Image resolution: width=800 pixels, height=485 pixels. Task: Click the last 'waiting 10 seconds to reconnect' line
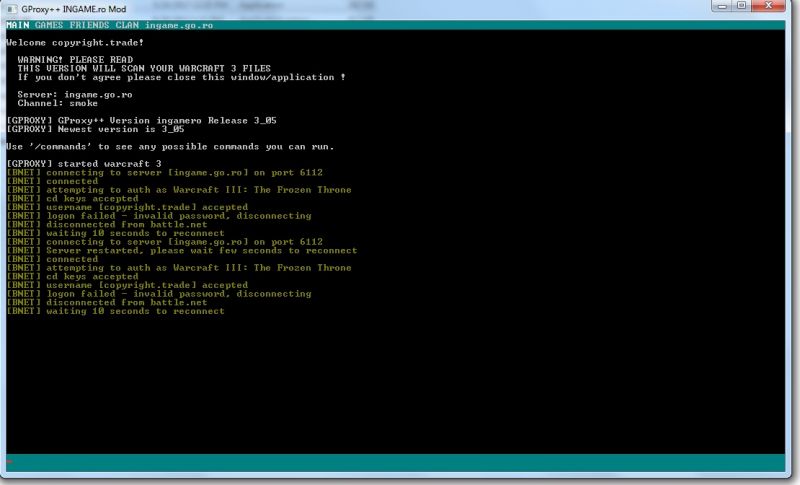pyautogui.click(x=115, y=312)
